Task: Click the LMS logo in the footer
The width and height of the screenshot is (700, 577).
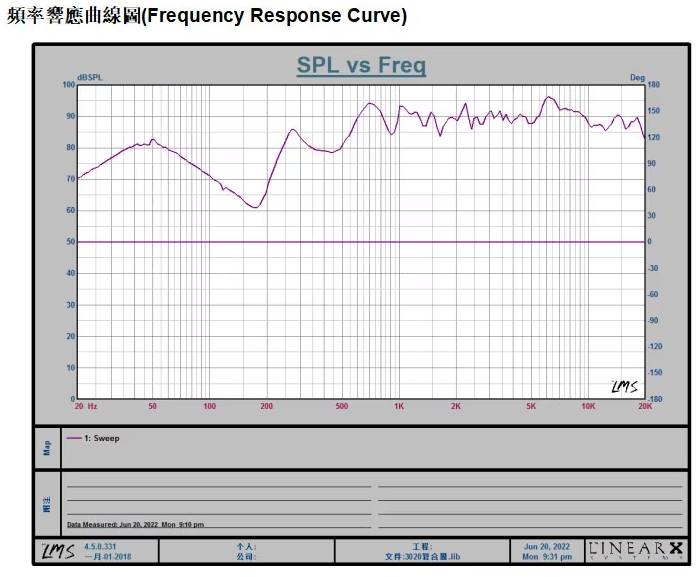Action: click(58, 551)
